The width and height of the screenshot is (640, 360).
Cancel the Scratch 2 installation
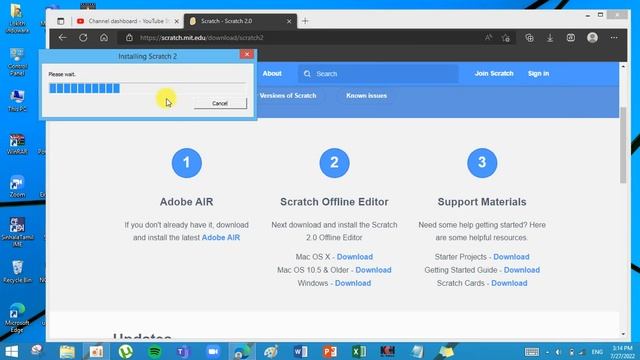pyautogui.click(x=220, y=103)
